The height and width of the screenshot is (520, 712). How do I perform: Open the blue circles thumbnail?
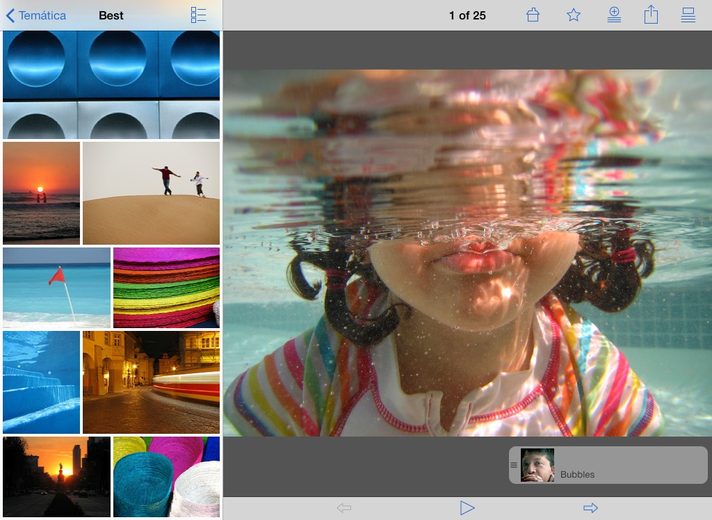click(111, 85)
